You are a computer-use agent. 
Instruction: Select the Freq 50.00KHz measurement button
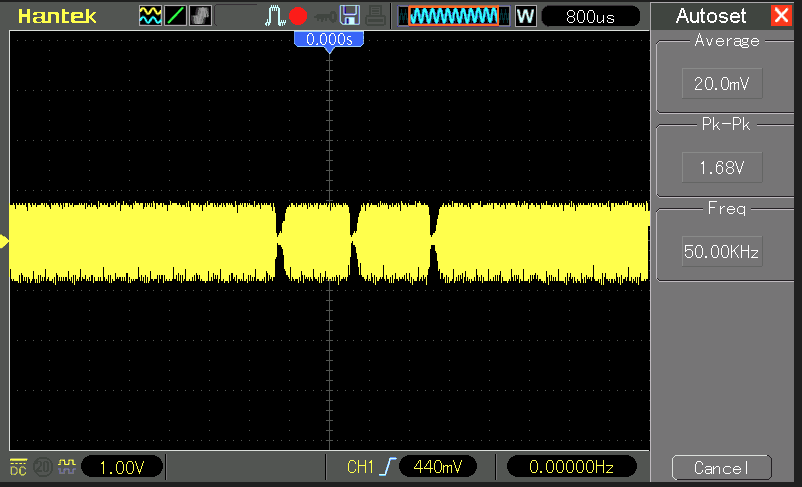(x=720, y=251)
